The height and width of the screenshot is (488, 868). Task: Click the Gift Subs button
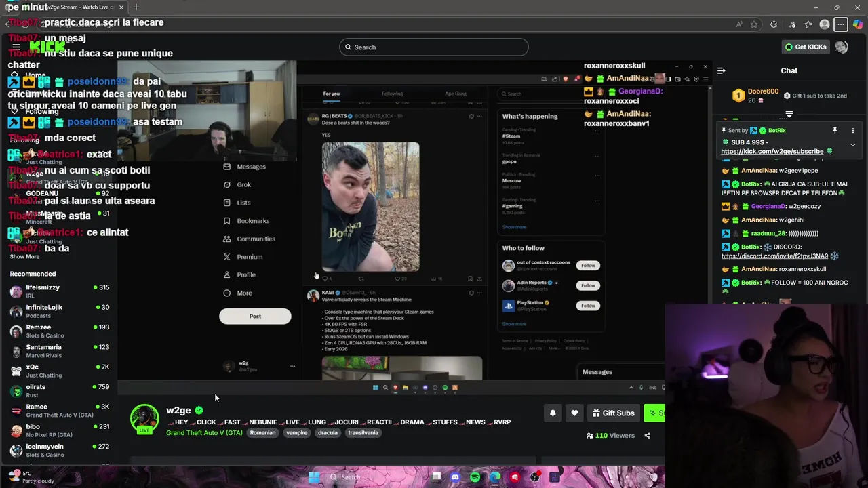(613, 413)
